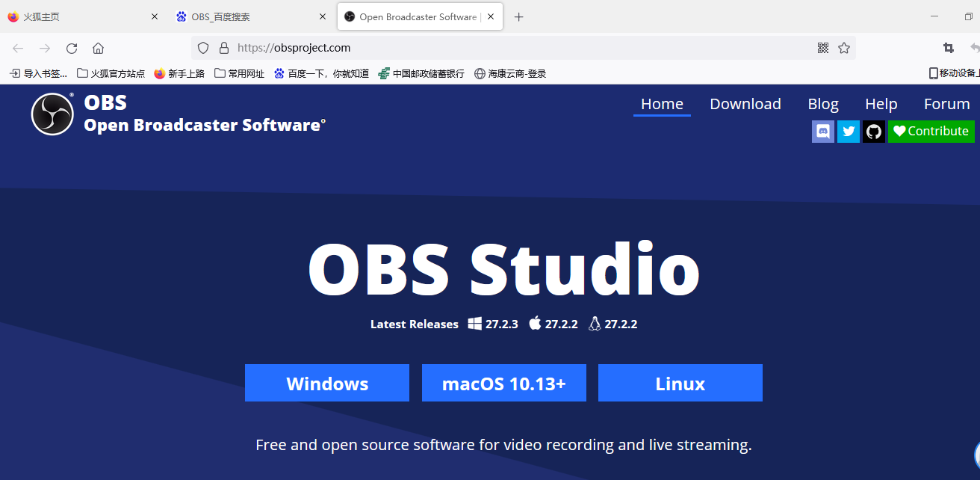Click the screenshot crop icon in toolbar

tap(949, 48)
